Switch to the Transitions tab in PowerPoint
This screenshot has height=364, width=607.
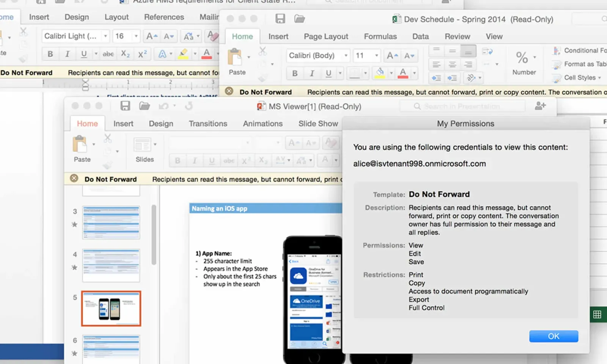pyautogui.click(x=208, y=124)
